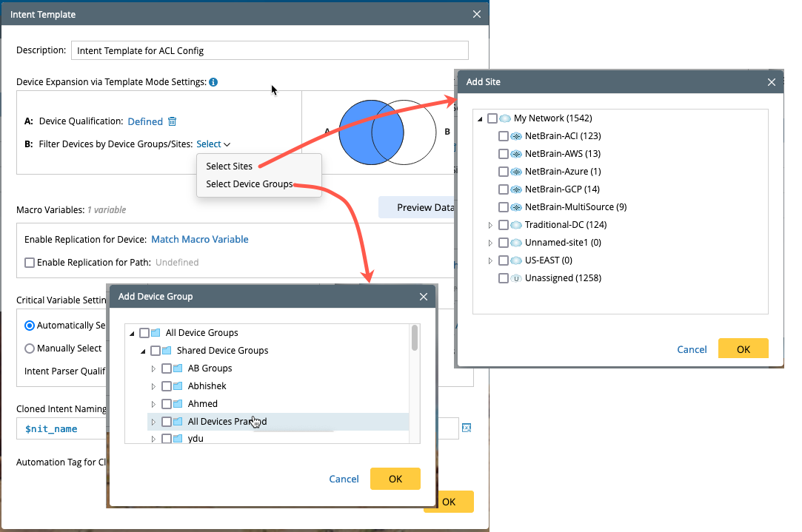The width and height of the screenshot is (802, 532).
Task: Expand the Ahmed folder node
Action: point(153,404)
